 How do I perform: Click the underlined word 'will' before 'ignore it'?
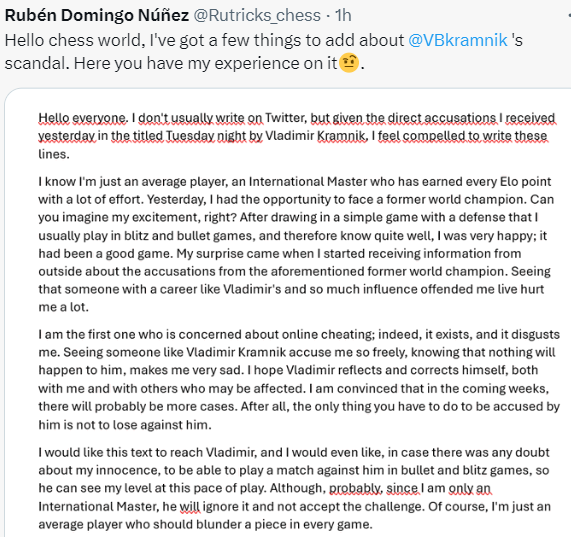coord(190,506)
